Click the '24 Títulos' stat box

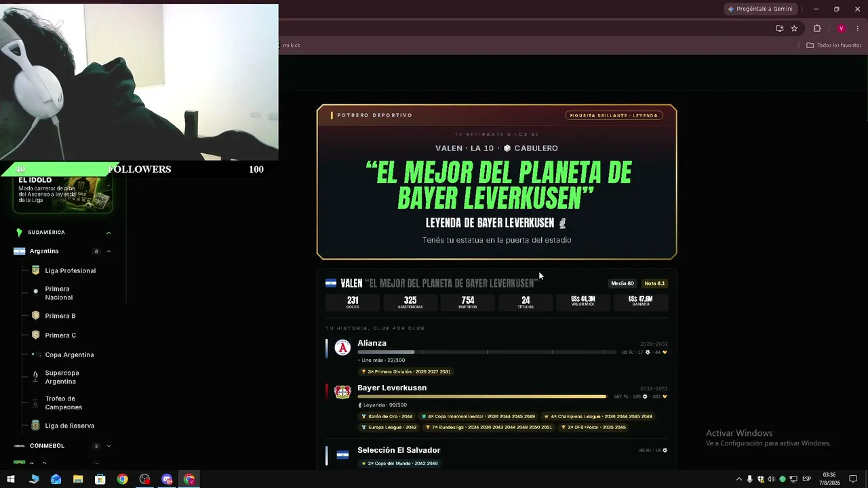[x=526, y=302]
